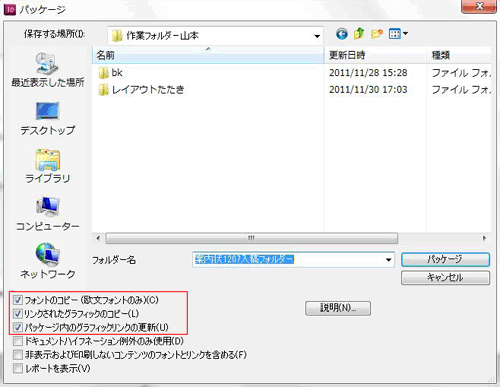Uncheck フォントのコピー checkbox
Viewport: 500px width, 387px height.
18,300
